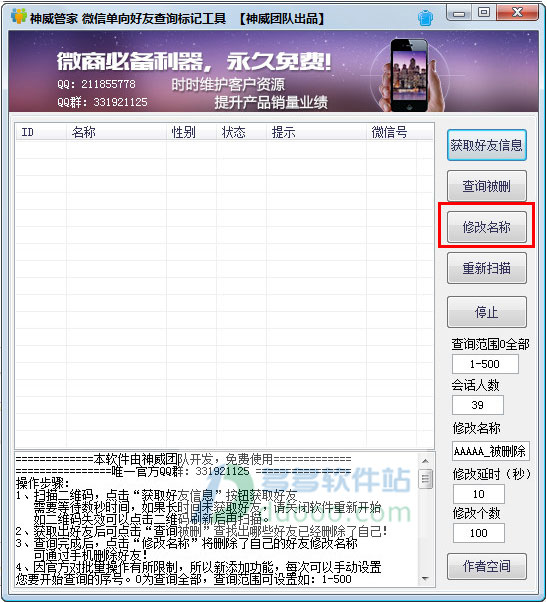This screenshot has height=602, width=547.
Task: Sort by the 微信号 column header
Action: pyautogui.click(x=391, y=132)
